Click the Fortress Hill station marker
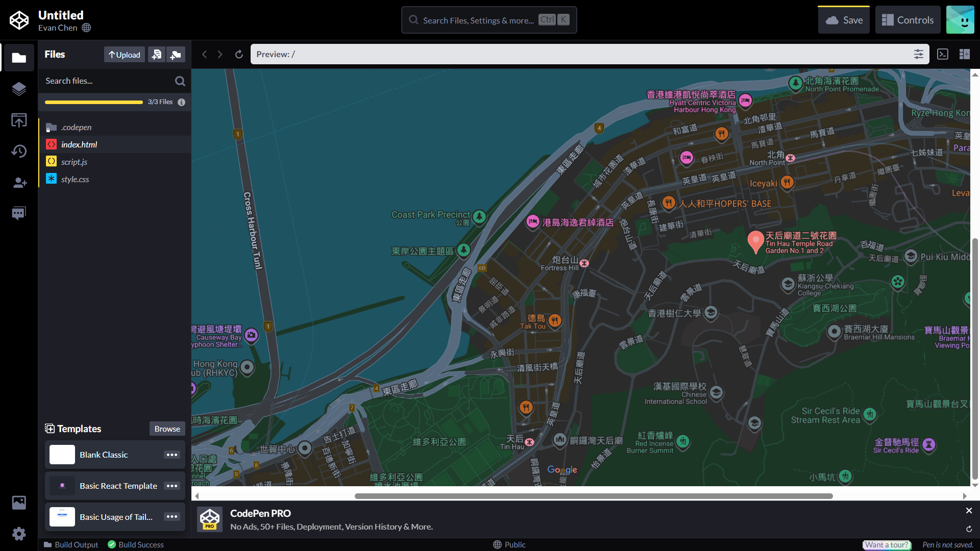The width and height of the screenshot is (980, 551). [x=584, y=263]
